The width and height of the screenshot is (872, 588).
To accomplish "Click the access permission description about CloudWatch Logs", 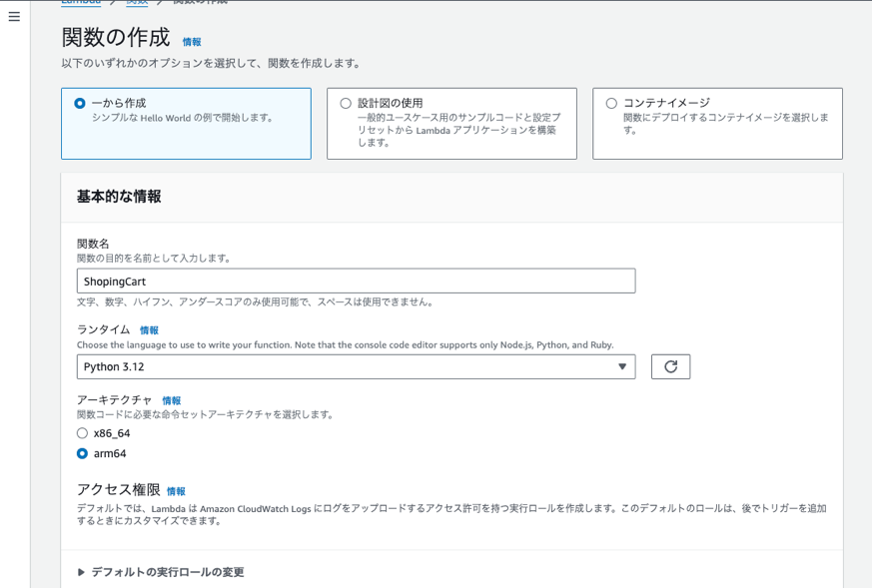I will point(451,515).
